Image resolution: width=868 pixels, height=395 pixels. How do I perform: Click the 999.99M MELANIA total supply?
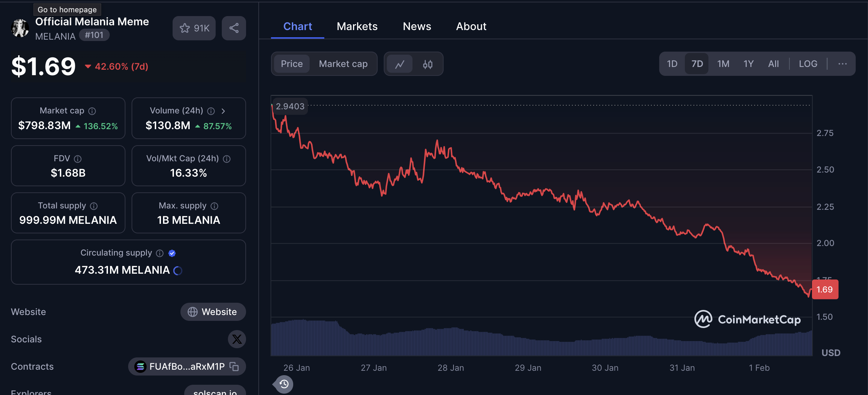click(x=68, y=220)
